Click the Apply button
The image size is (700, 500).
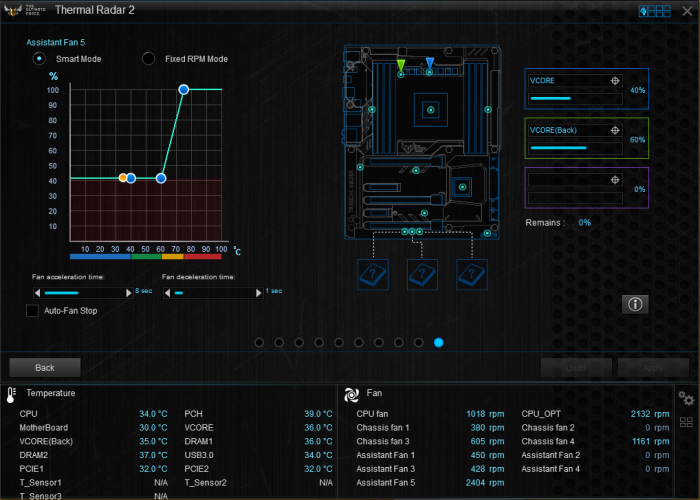(x=653, y=367)
